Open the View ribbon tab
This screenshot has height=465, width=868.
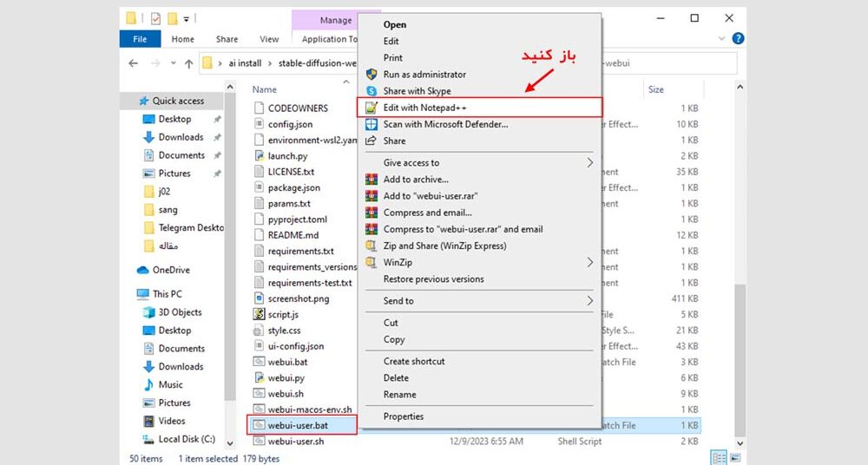(269, 39)
